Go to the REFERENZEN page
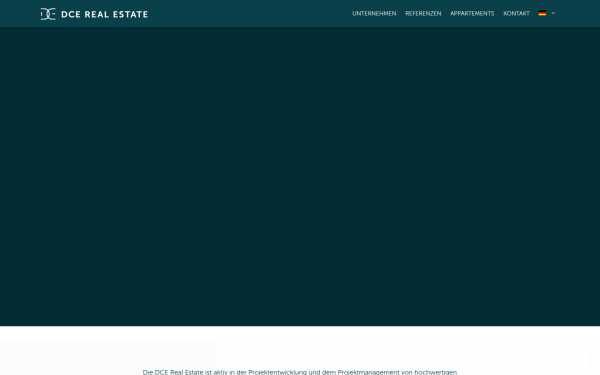The height and width of the screenshot is (375, 600). pos(423,13)
